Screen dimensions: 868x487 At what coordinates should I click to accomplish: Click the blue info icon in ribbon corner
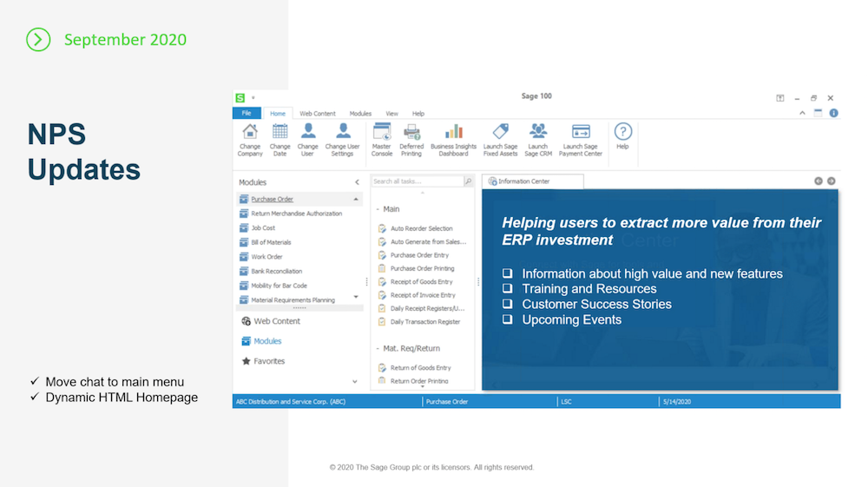(x=833, y=113)
